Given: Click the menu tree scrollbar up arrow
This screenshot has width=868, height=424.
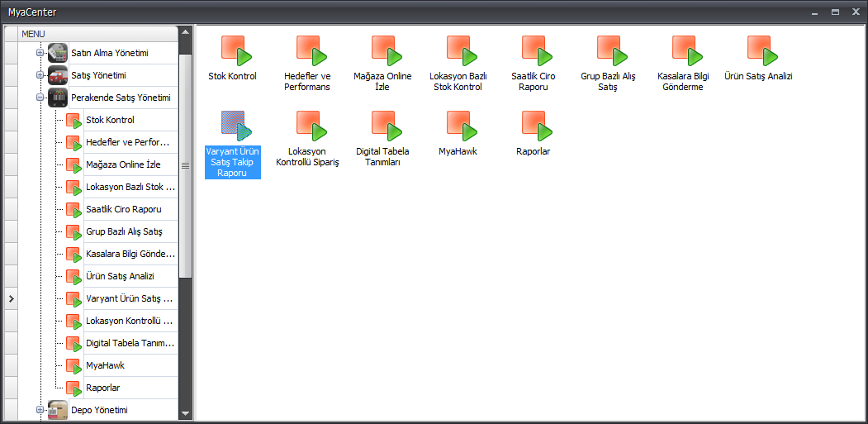Looking at the screenshot, I should [186, 32].
